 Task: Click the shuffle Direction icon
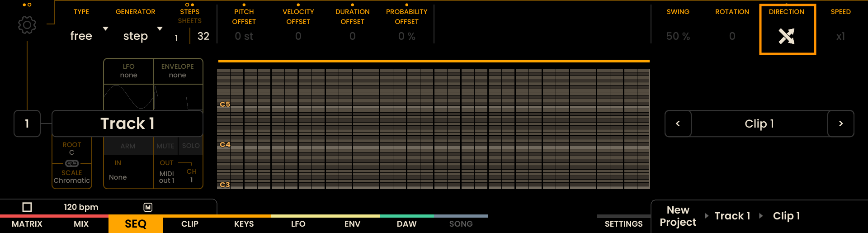click(787, 36)
